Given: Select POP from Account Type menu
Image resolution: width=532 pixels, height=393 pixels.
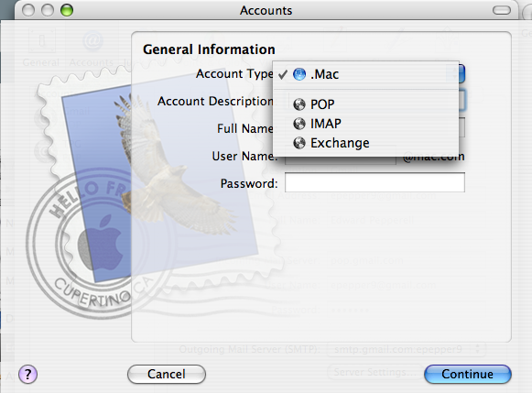Looking at the screenshot, I should click(365, 104).
